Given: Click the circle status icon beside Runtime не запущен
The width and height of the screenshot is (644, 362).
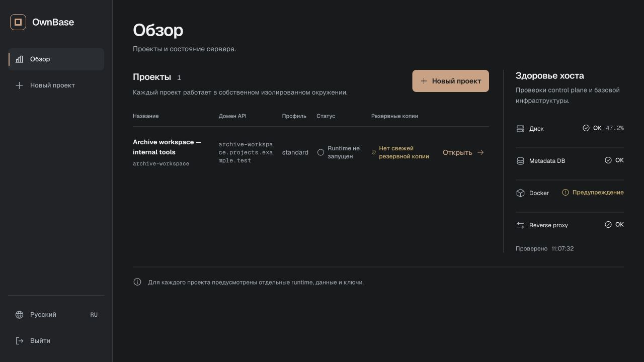Looking at the screenshot, I should point(320,152).
